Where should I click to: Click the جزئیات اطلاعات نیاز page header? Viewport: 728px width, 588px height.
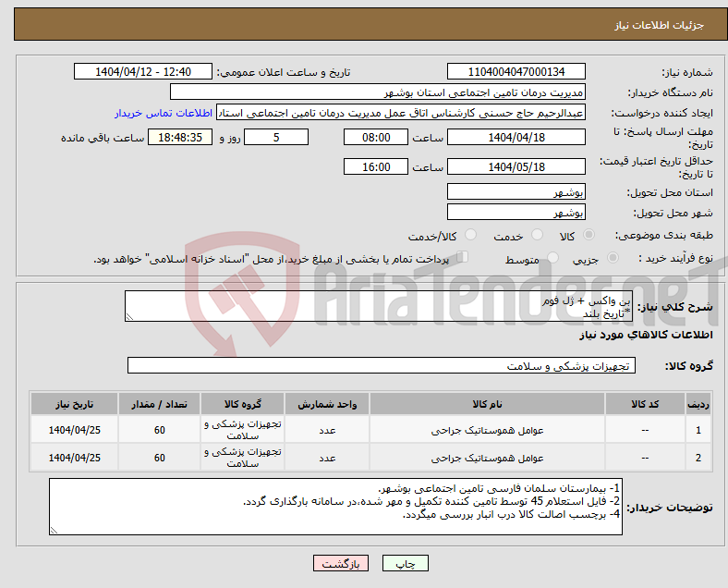click(659, 25)
